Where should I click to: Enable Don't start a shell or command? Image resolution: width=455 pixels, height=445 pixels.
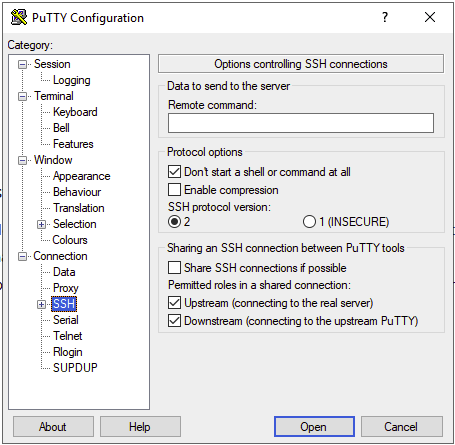(174, 172)
